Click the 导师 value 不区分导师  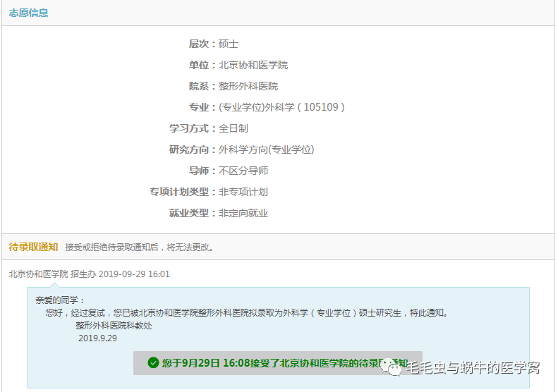(x=243, y=171)
